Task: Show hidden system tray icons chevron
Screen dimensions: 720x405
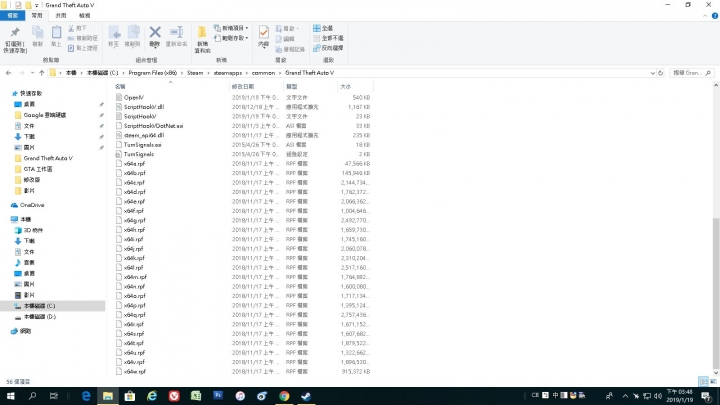Action: pos(625,396)
